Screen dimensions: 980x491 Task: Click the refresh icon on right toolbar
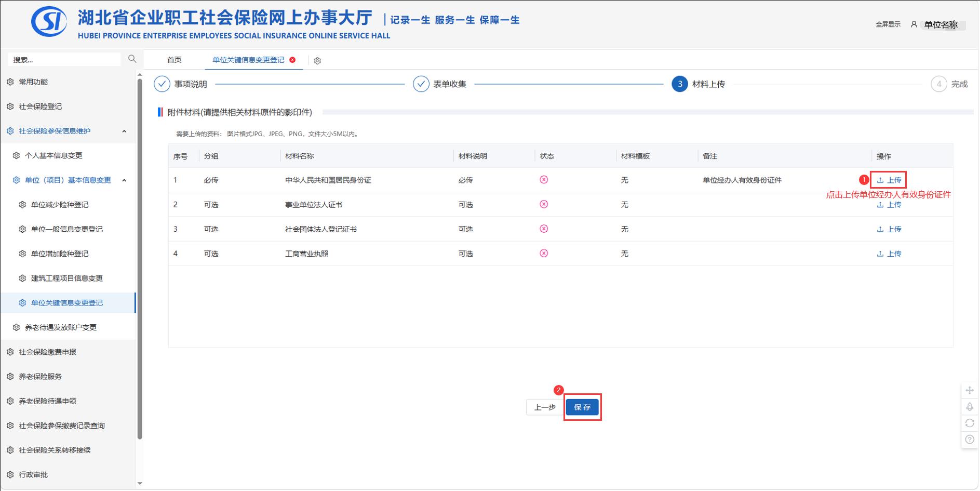click(969, 423)
